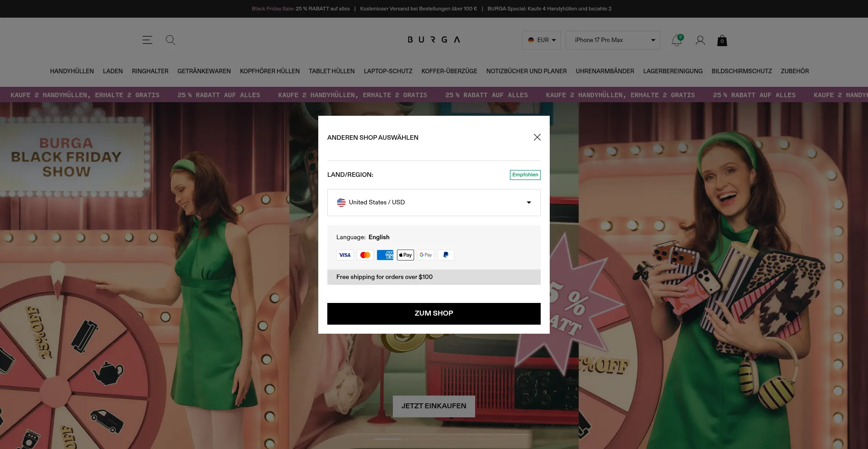The image size is (868, 449).
Task: Open the iPhone 17 Pro Max device dropdown
Action: point(613,40)
